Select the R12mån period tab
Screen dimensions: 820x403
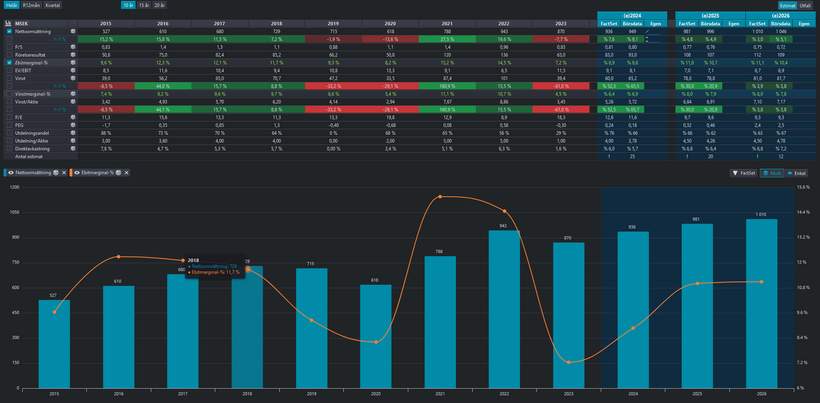pos(30,5)
